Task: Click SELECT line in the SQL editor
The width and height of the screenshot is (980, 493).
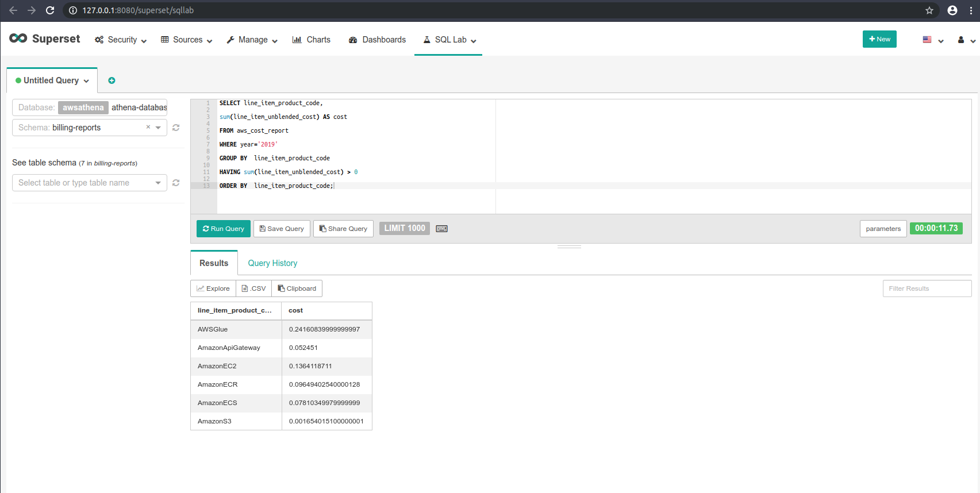Action: [271, 103]
